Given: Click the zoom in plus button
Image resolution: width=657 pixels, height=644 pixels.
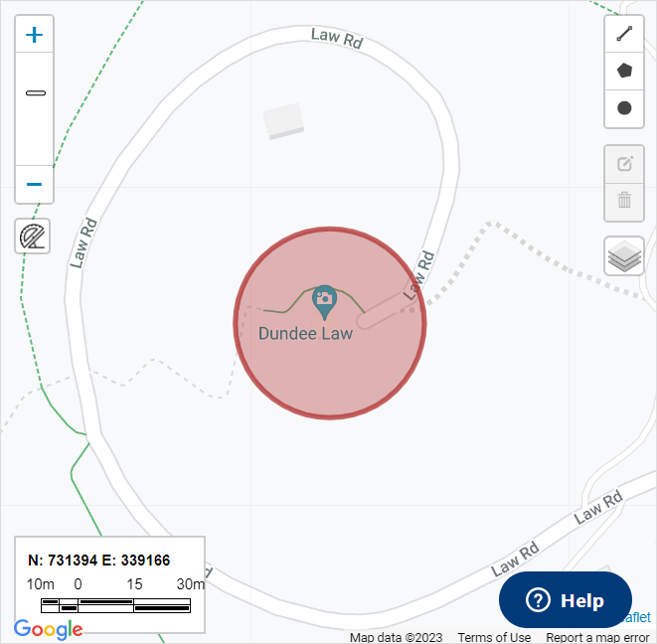Looking at the screenshot, I should coord(34,35).
